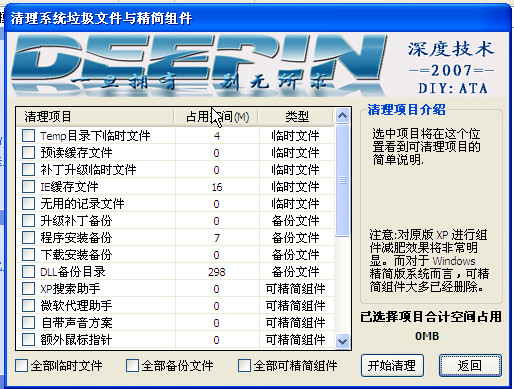Select the DLL备份目录 row label

(x=73, y=272)
